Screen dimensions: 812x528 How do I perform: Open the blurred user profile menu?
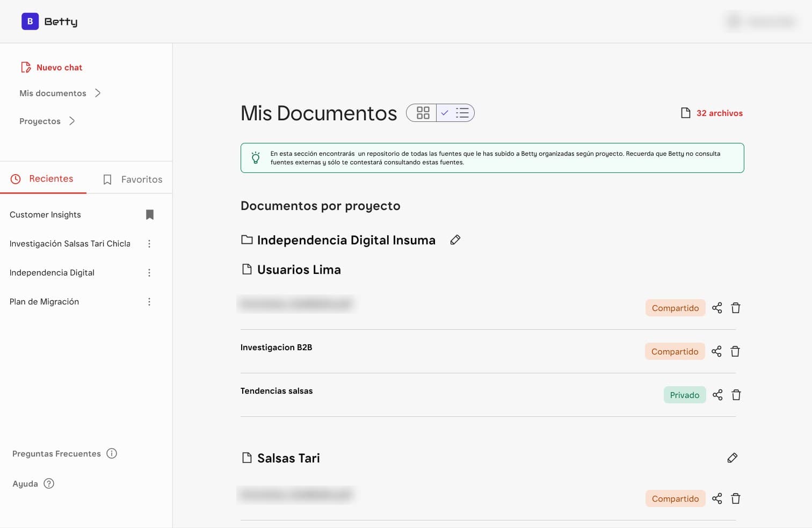(761, 21)
